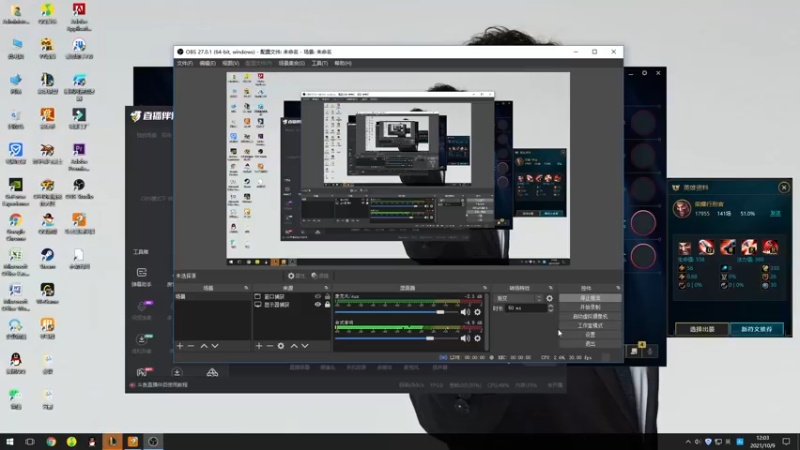Image resolution: width=800 pixels, height=450 pixels.
Task: Mute the Mic/Aux speaker icon
Action: click(x=465, y=312)
